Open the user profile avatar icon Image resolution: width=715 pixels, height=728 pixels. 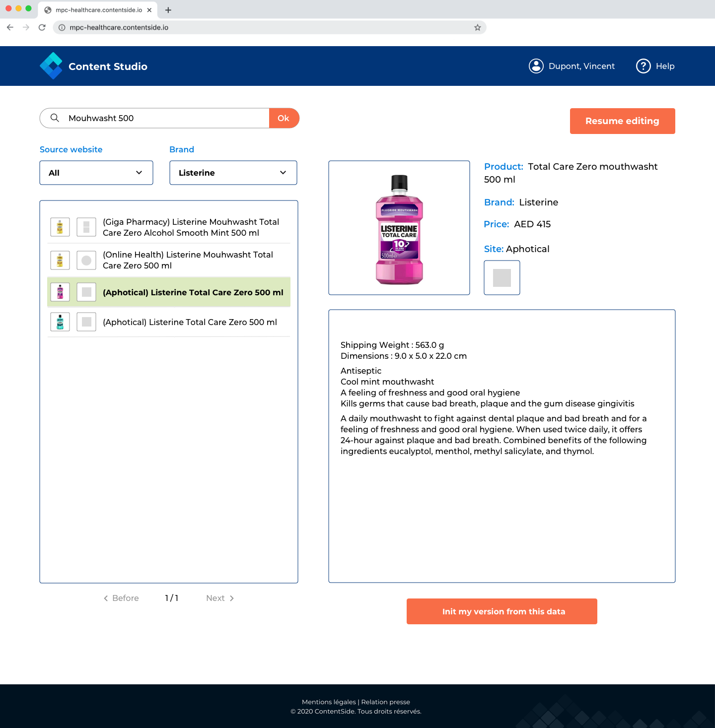coord(536,66)
